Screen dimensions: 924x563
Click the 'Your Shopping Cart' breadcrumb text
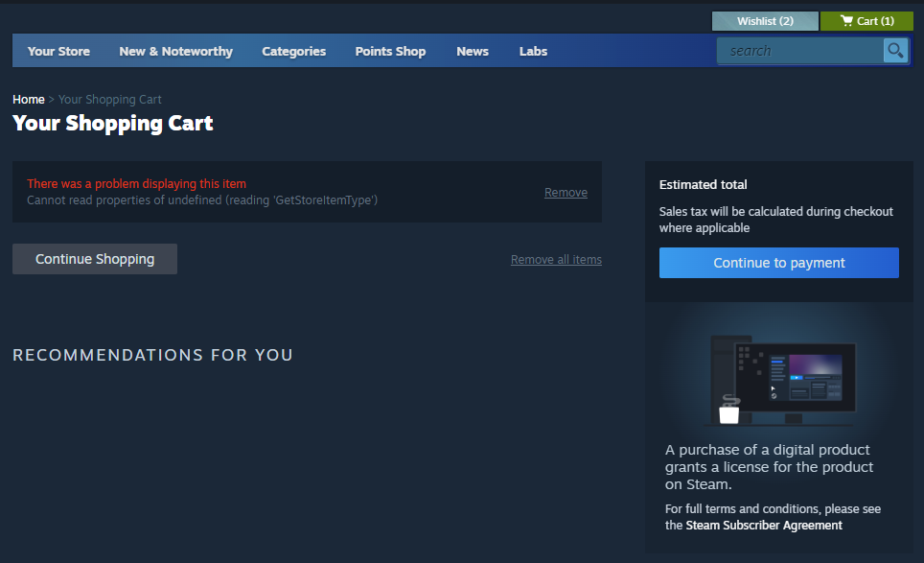click(x=109, y=99)
